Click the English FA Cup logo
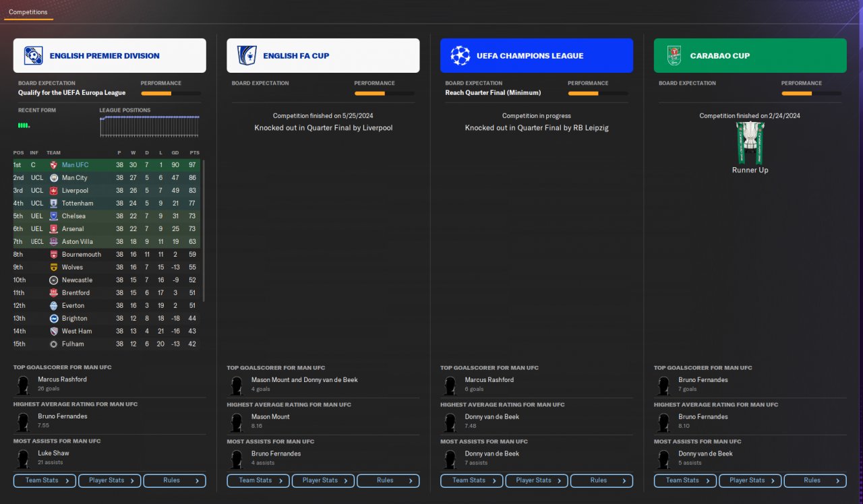The image size is (863, 504). [247, 55]
